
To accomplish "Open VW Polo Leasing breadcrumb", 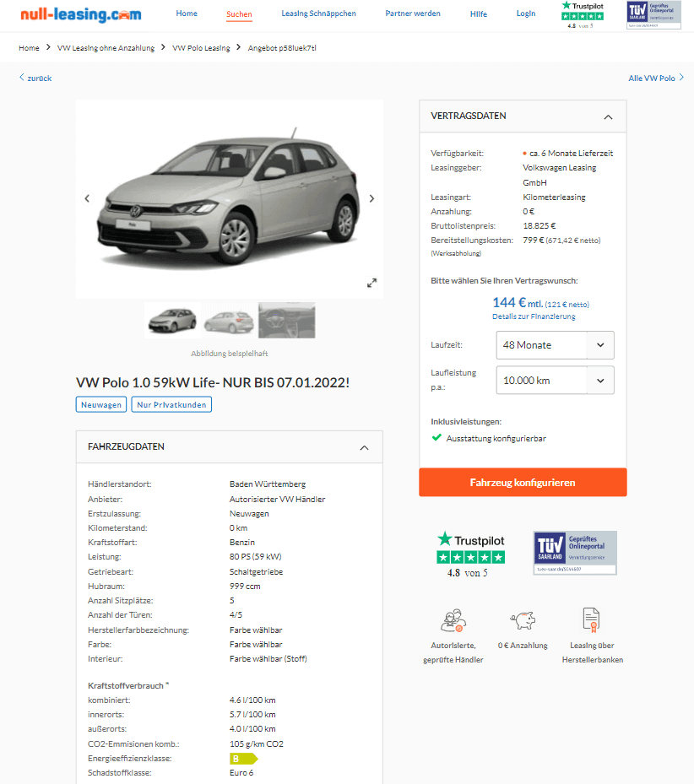I will 201,48.
